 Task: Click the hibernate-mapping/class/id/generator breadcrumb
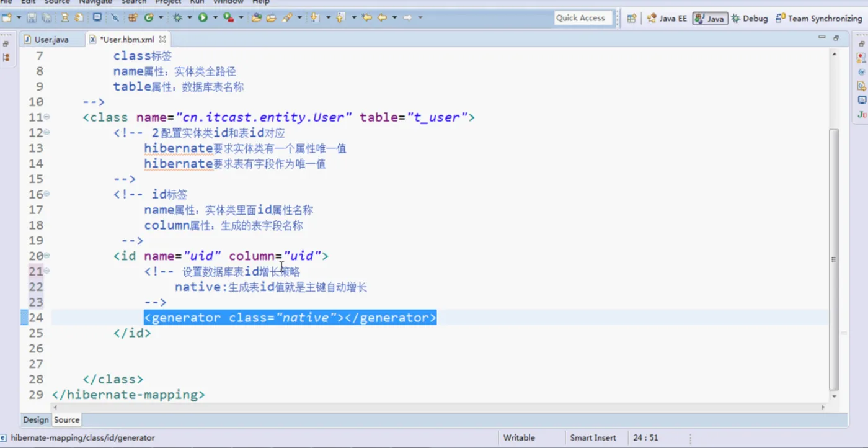pos(82,437)
